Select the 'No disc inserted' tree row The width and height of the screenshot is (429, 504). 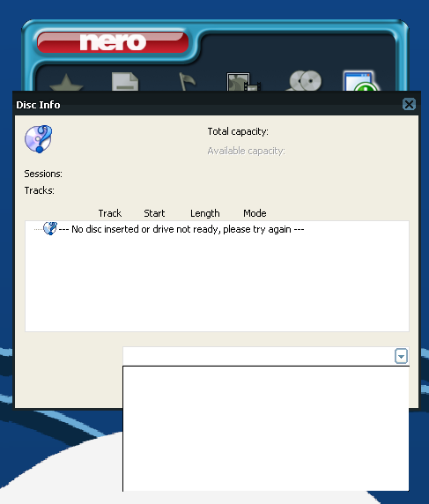point(181,229)
